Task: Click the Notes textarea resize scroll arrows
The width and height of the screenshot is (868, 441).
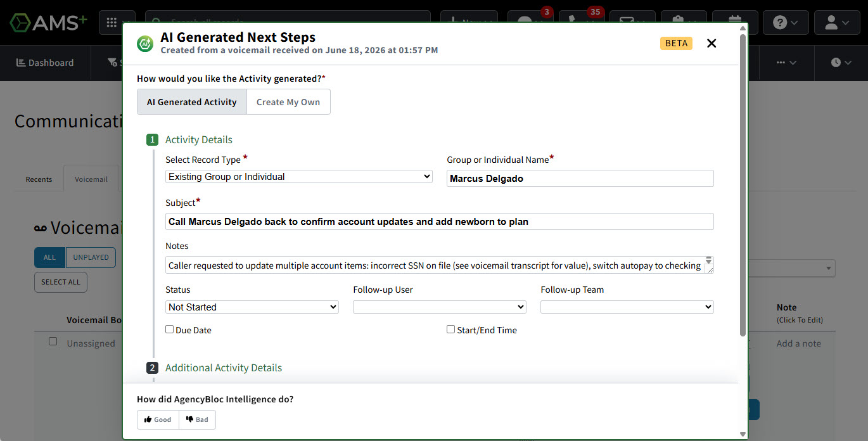Action: [709, 260]
